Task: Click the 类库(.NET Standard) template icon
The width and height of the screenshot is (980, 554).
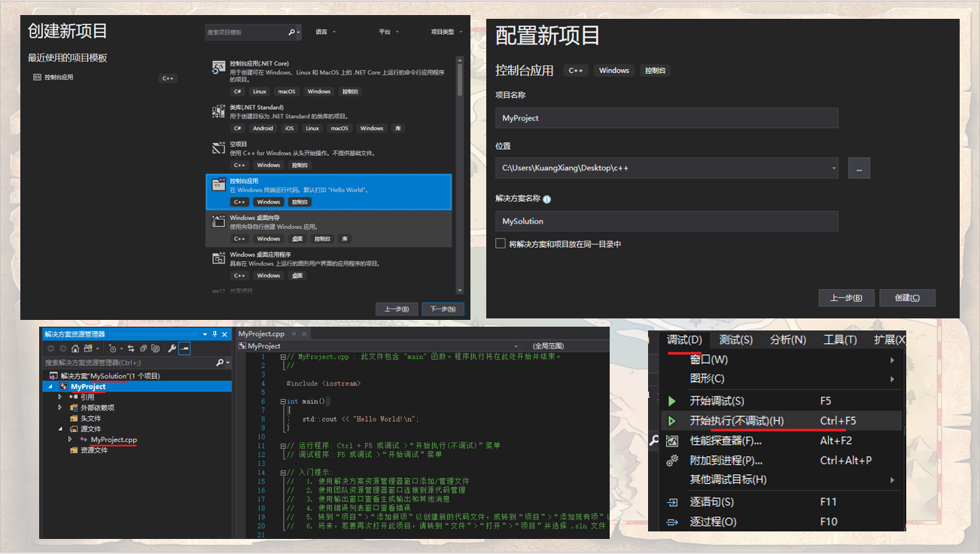Action: [x=218, y=111]
